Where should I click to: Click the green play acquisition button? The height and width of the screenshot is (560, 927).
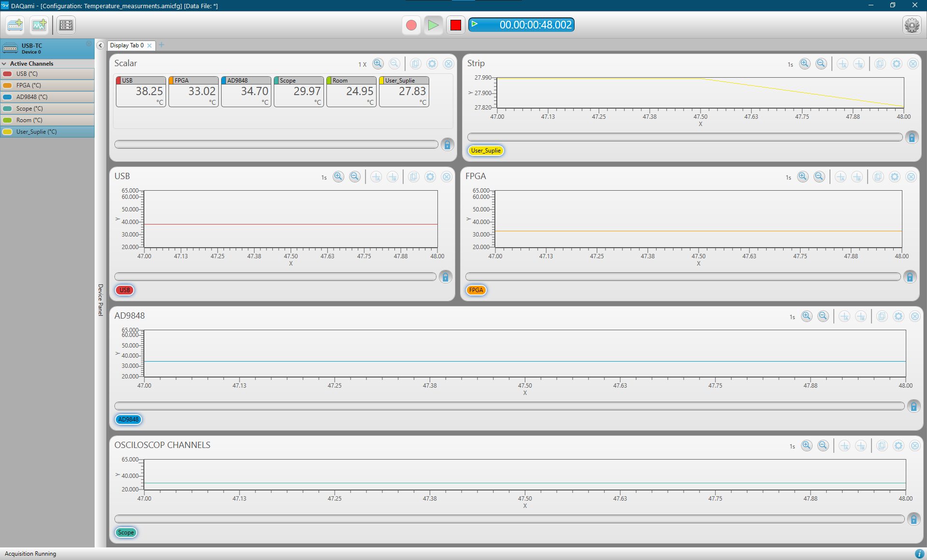point(433,25)
